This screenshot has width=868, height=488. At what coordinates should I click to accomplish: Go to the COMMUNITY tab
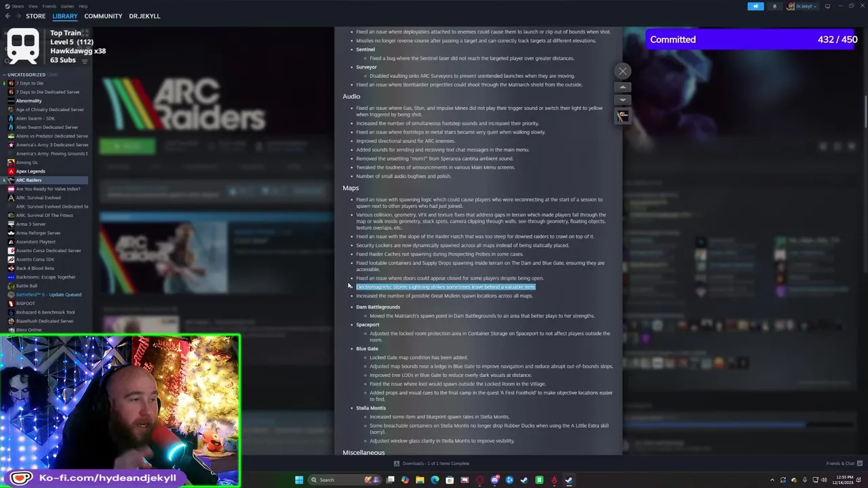103,16
